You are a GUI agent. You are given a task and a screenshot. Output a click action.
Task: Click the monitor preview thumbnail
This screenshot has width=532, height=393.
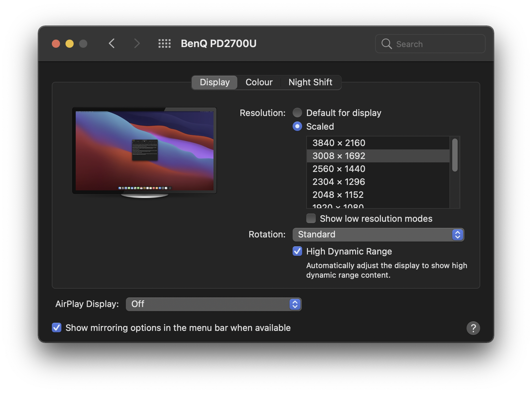145,152
